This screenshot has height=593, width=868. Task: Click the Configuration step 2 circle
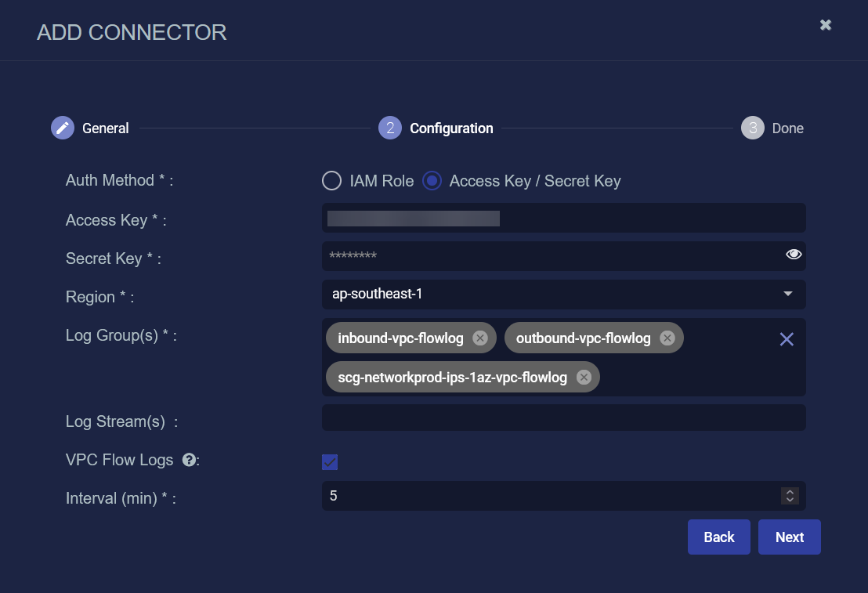(x=390, y=128)
